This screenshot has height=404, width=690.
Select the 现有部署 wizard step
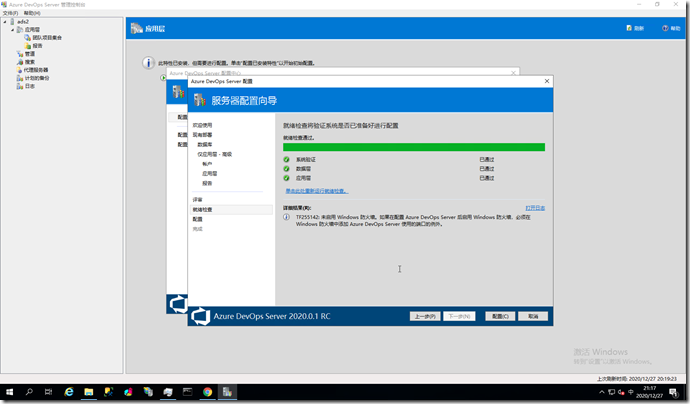coord(202,135)
